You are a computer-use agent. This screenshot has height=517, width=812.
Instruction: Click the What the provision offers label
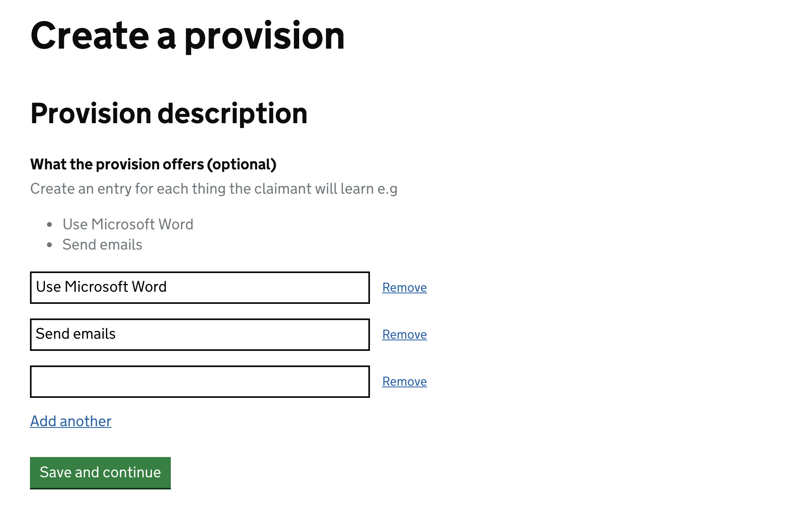pos(153,164)
